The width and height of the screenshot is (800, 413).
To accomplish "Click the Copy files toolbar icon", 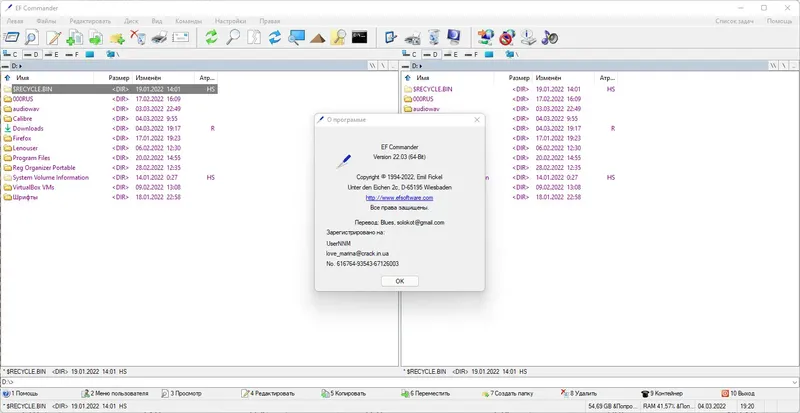I will [x=74, y=37].
